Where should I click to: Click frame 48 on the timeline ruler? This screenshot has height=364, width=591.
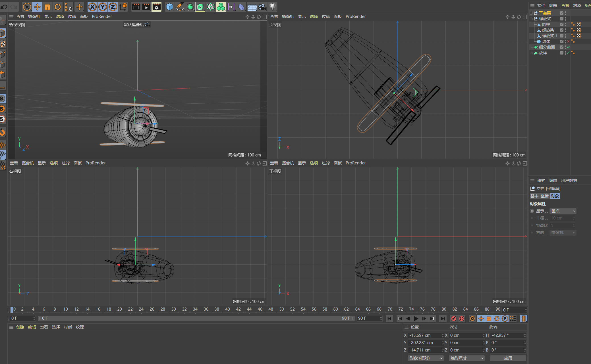(x=271, y=309)
